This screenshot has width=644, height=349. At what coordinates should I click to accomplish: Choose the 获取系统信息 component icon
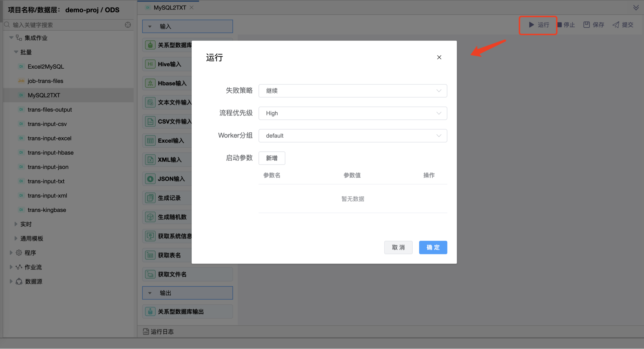(150, 236)
